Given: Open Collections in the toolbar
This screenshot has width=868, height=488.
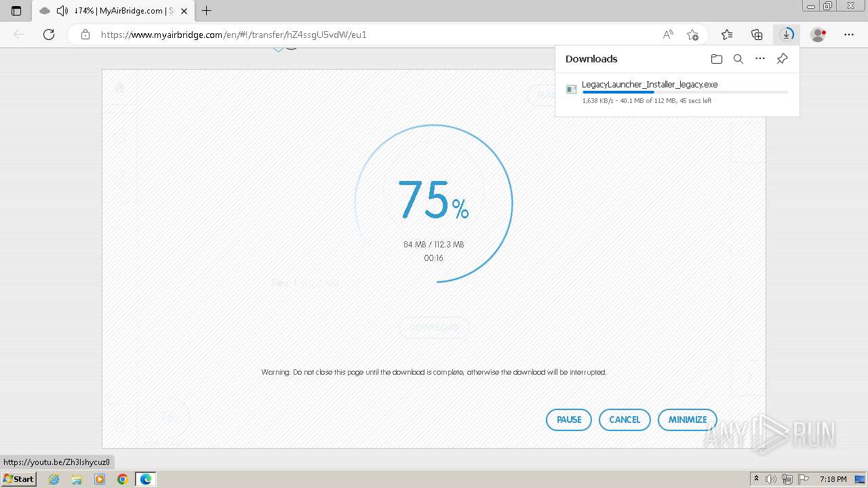Looking at the screenshot, I should click(757, 35).
